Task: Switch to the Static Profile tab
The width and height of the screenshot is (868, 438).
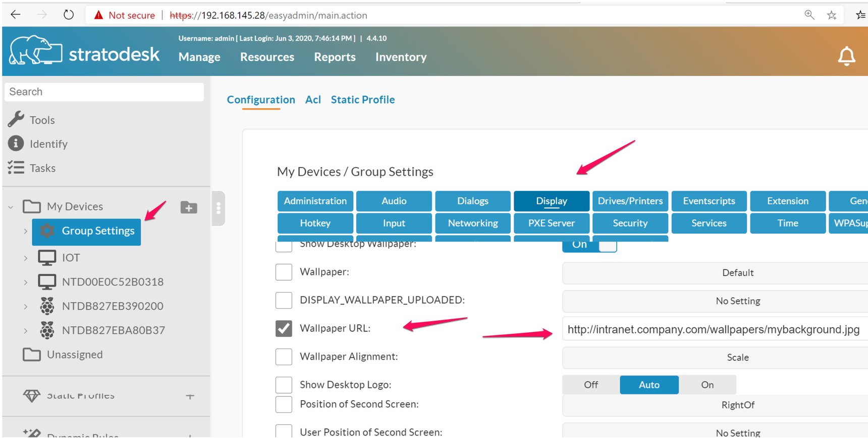Action: click(x=362, y=100)
